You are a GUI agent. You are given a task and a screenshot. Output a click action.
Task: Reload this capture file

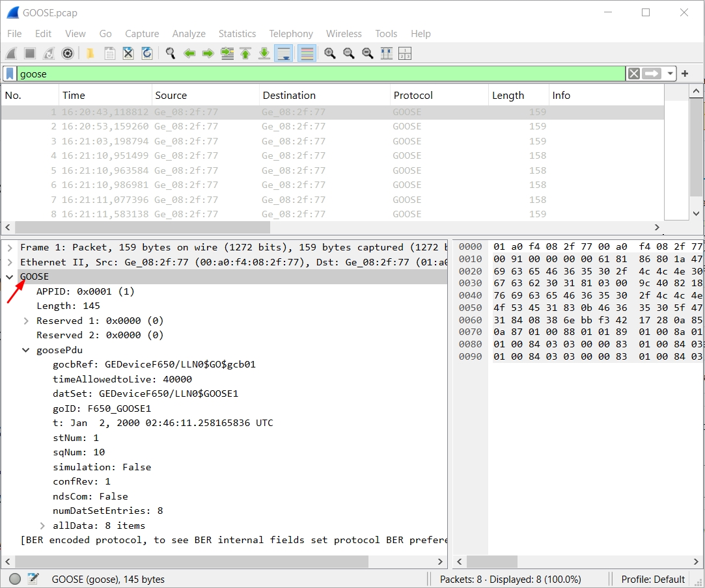coord(147,53)
